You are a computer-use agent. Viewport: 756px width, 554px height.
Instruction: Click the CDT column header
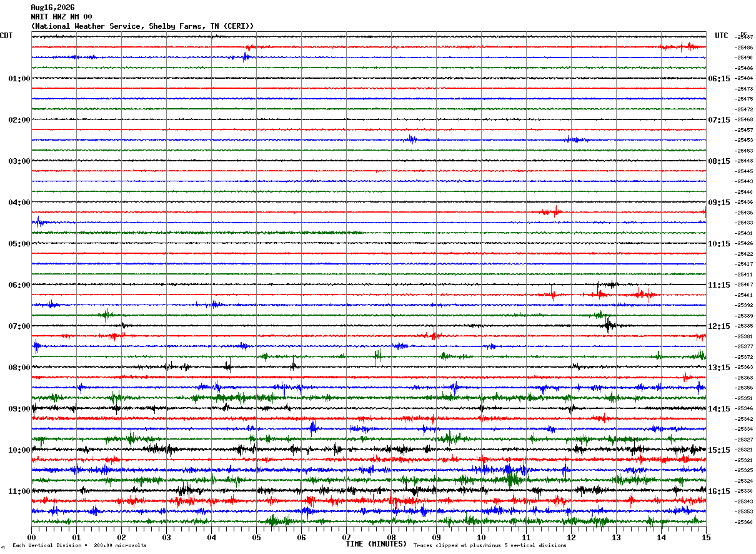pos(6,36)
